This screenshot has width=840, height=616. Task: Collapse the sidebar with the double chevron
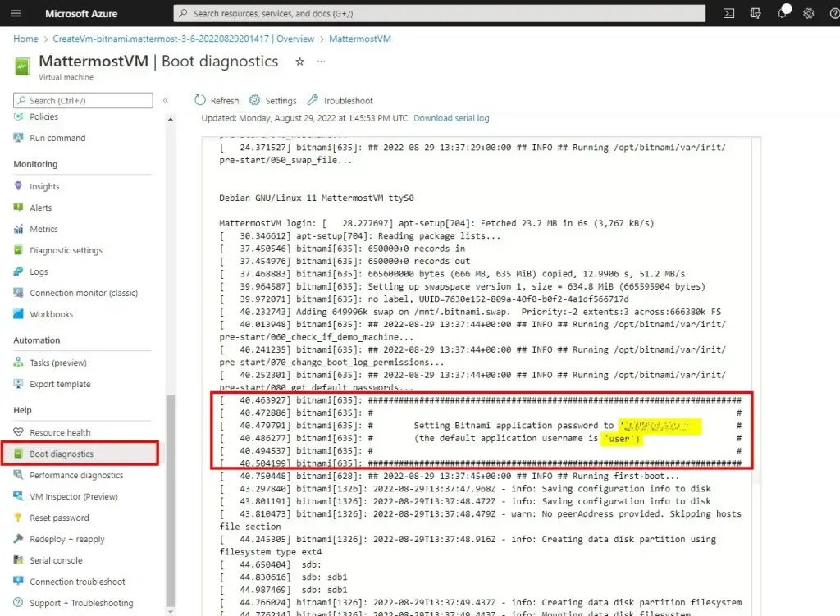tap(166, 100)
